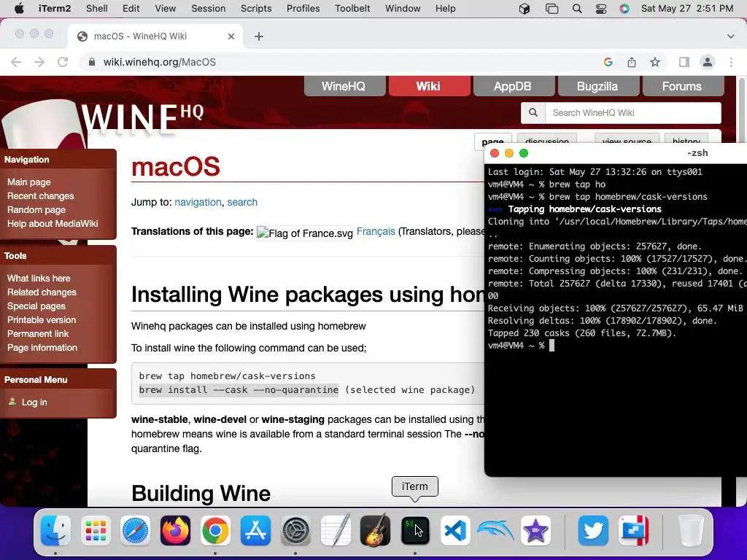Click the page vertical scrollbar
This screenshot has width=747, height=560.
click(x=740, y=109)
